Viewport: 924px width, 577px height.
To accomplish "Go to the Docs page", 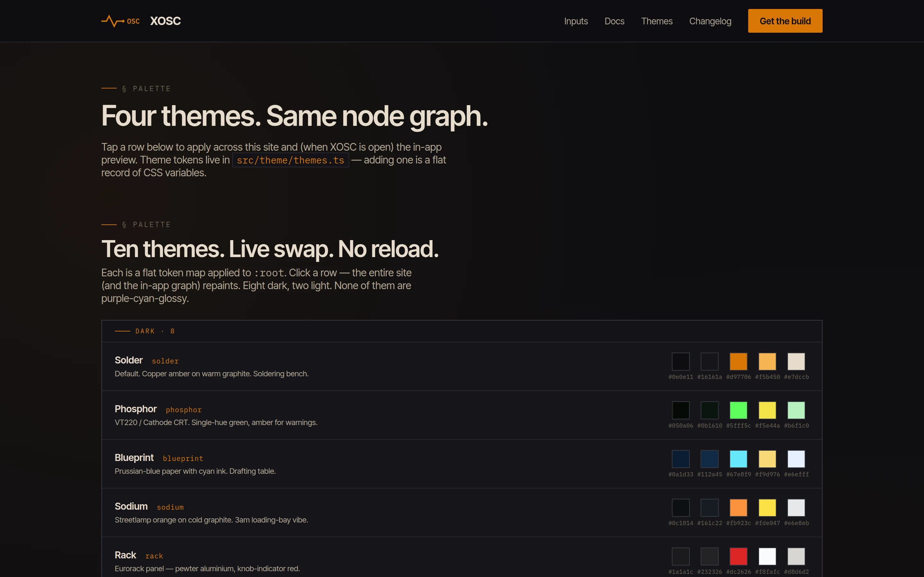I will pos(614,21).
